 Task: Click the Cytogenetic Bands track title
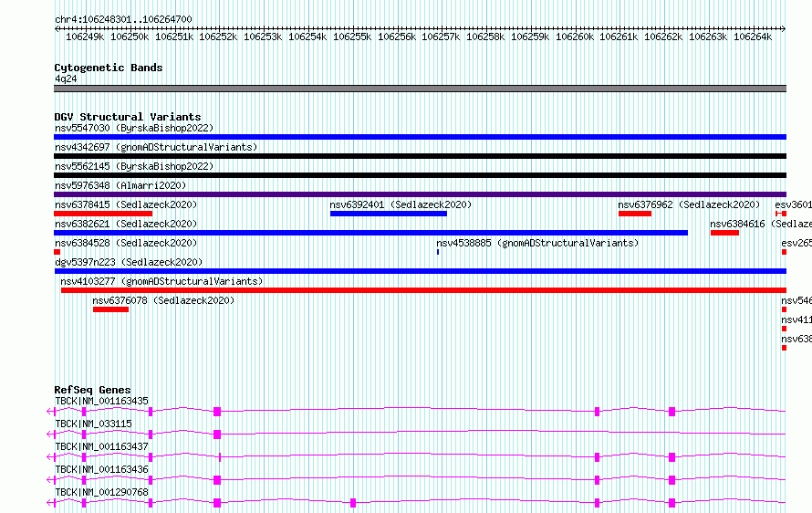109,68
